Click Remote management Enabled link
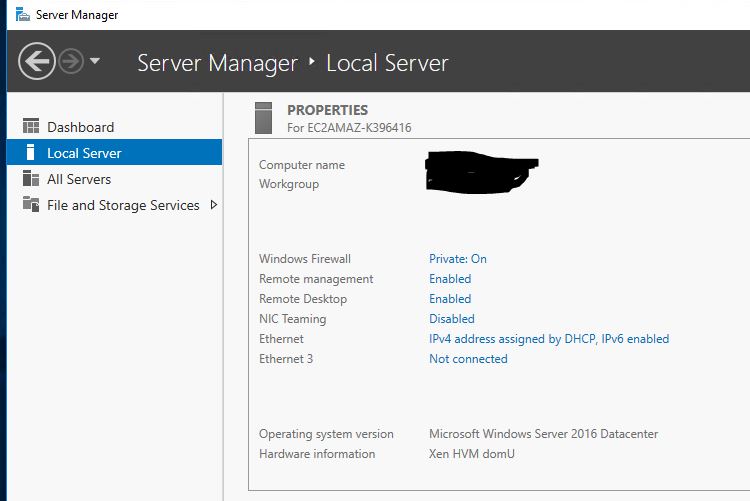 pyautogui.click(x=450, y=279)
